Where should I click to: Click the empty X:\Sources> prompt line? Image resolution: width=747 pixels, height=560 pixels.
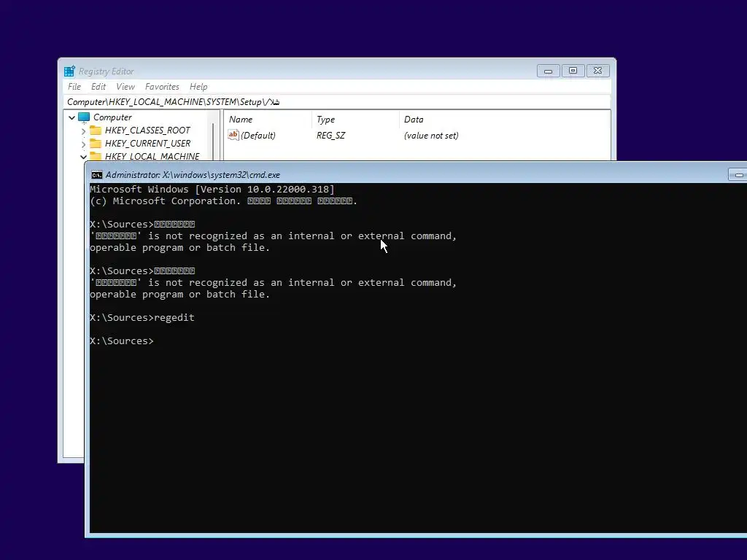coord(122,341)
